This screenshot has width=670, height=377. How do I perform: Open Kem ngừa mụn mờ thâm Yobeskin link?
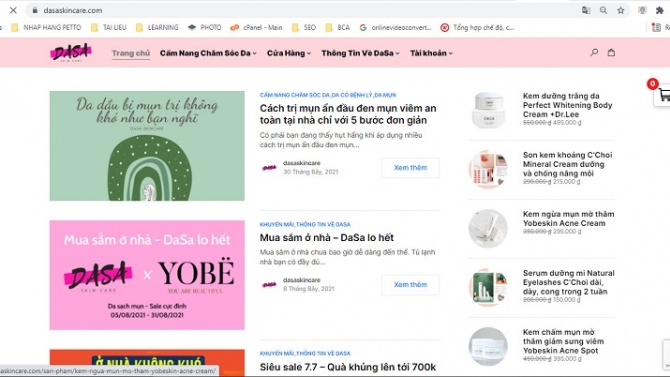click(568, 218)
